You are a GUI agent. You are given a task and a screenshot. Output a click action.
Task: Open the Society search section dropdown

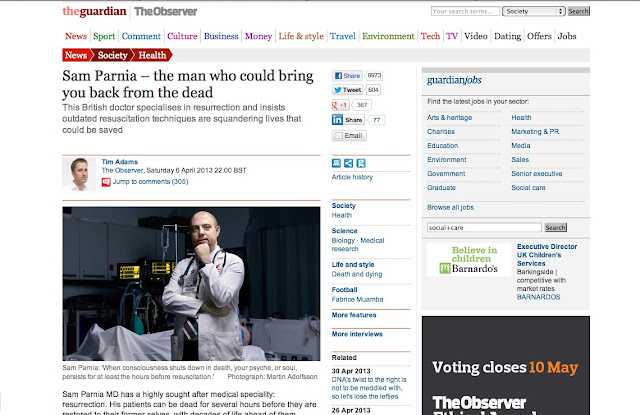[x=533, y=11]
